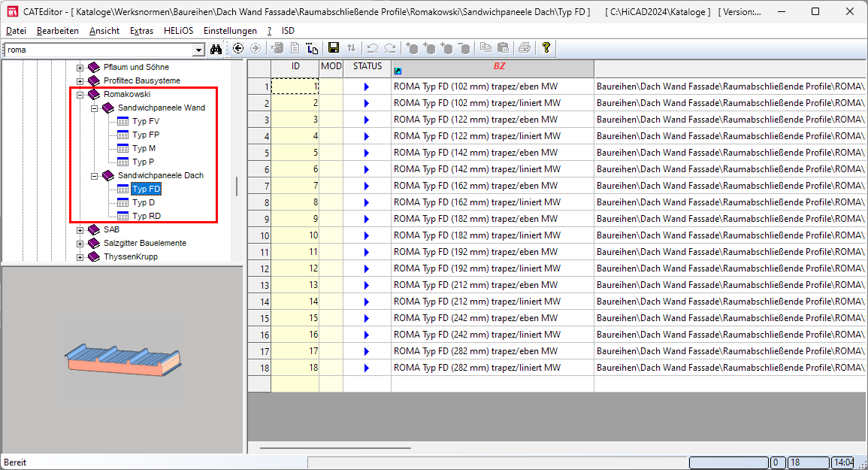Screen dimensions: 868x470
Task: Click the binoculars search icon
Action: tap(216, 49)
